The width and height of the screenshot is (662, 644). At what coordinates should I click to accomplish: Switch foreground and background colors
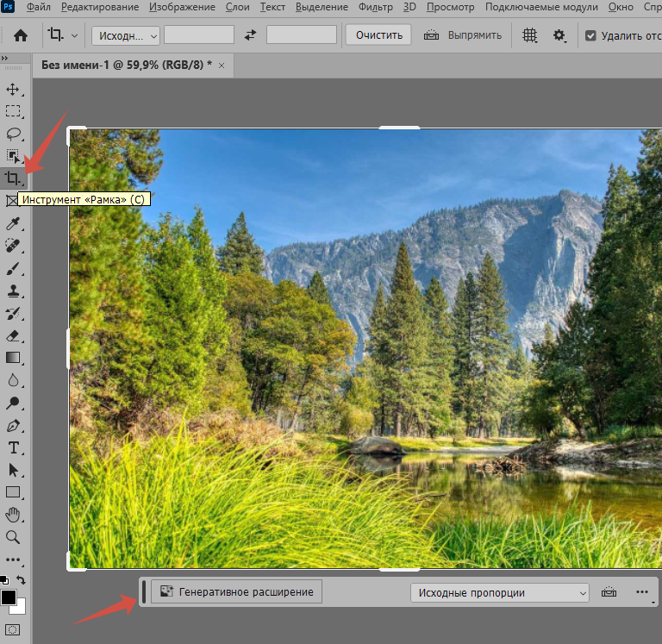(21, 580)
